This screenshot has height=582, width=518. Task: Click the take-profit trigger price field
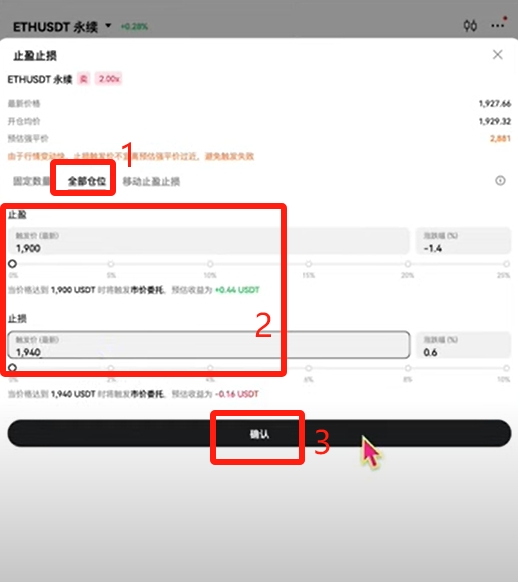point(209,241)
